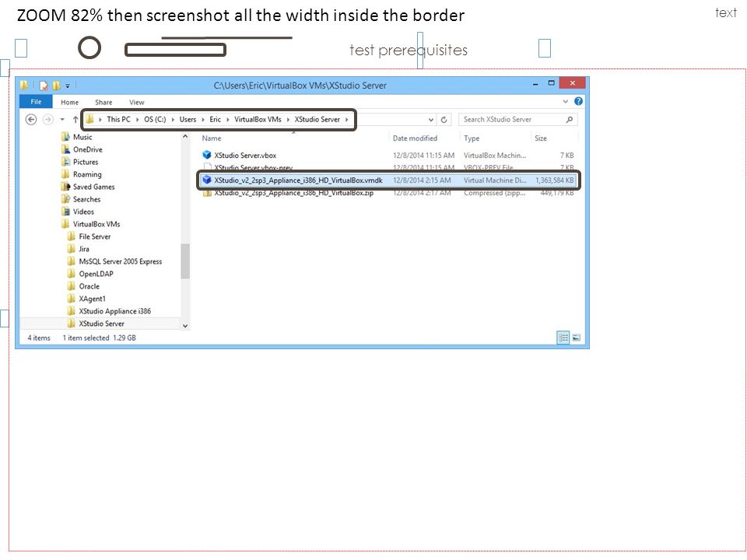Open the Share ribbon tab
Screen dimensions: 747x560
click(x=103, y=102)
